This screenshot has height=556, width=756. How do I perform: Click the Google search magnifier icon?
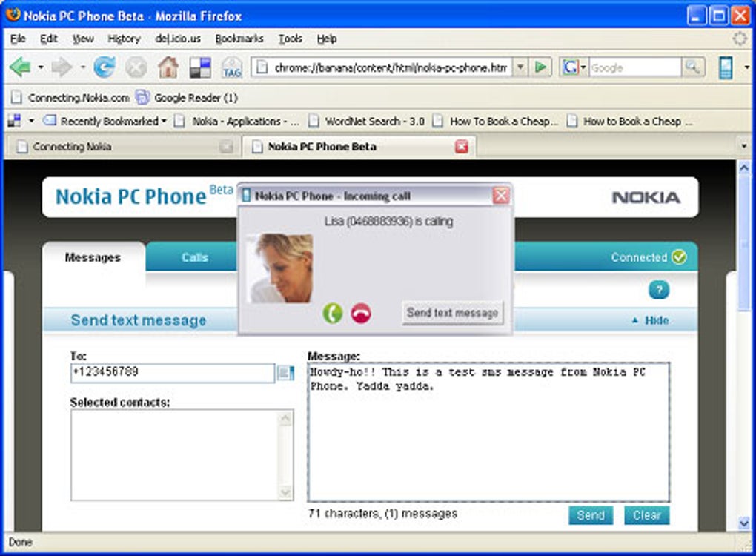[x=692, y=67]
